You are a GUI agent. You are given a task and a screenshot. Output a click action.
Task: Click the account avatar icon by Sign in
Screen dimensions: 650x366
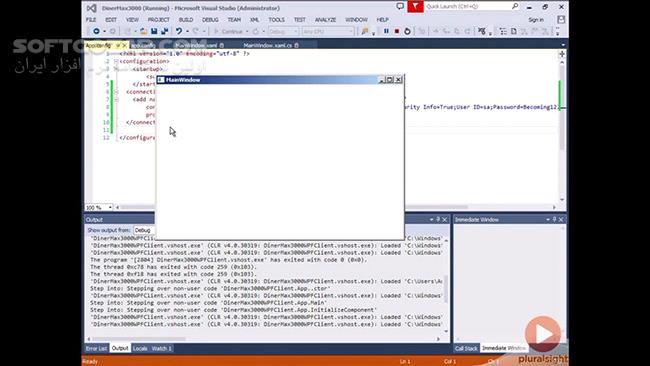click(561, 19)
